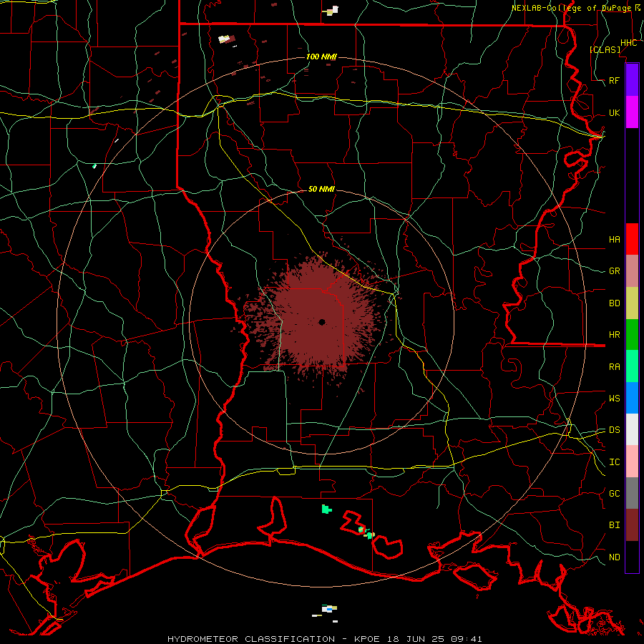Click the HA legend label
Viewport: 644px width, 644px height.
point(614,239)
